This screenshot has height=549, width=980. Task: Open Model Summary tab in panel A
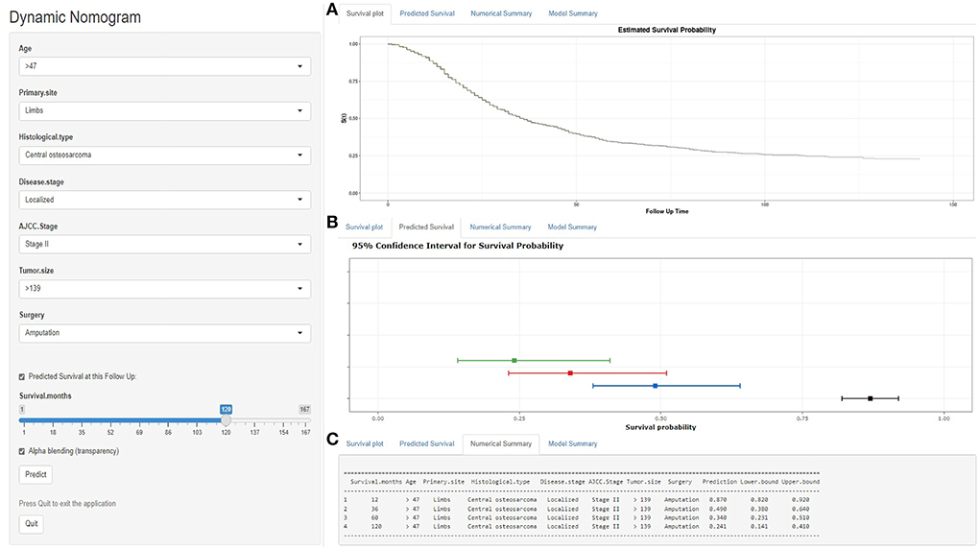[x=573, y=13]
